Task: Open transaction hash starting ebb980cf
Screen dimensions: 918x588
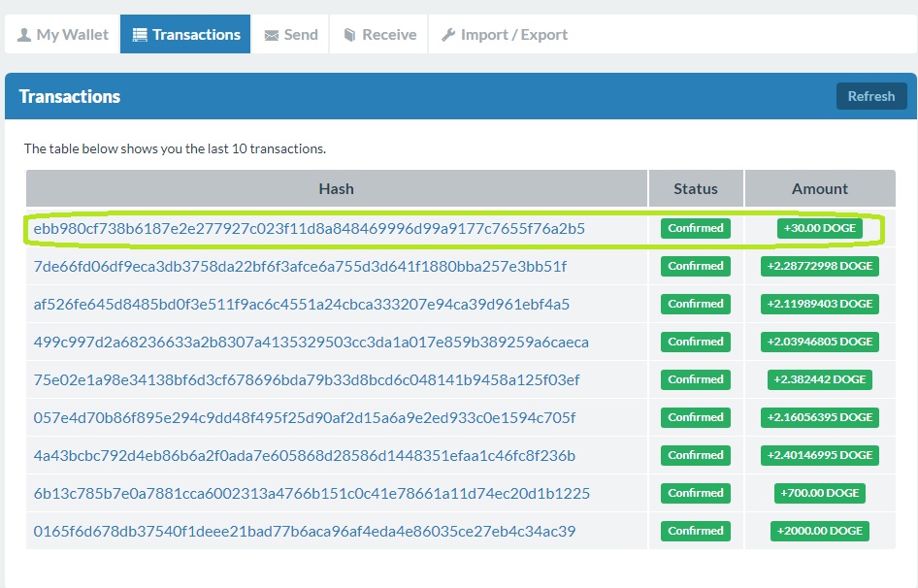Action: coord(310,228)
